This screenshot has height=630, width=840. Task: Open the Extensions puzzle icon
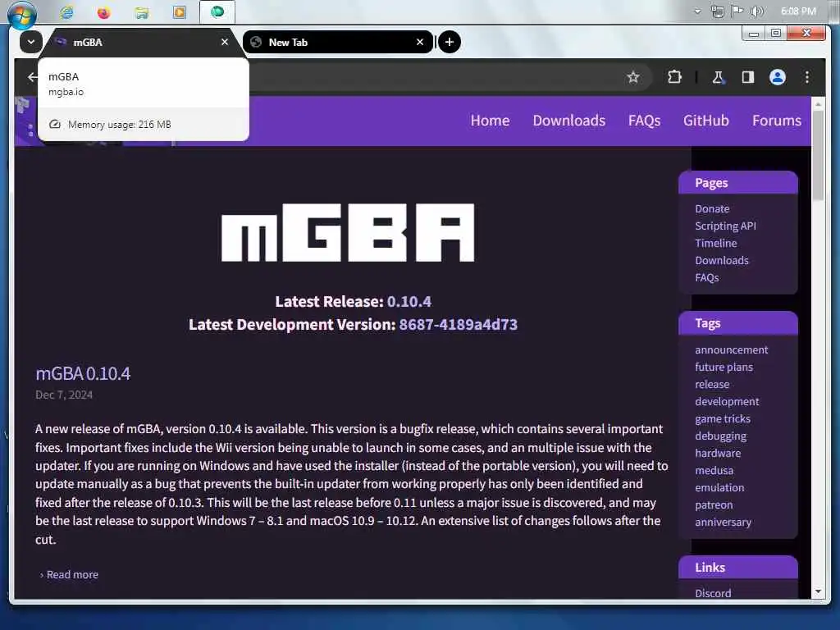click(674, 77)
